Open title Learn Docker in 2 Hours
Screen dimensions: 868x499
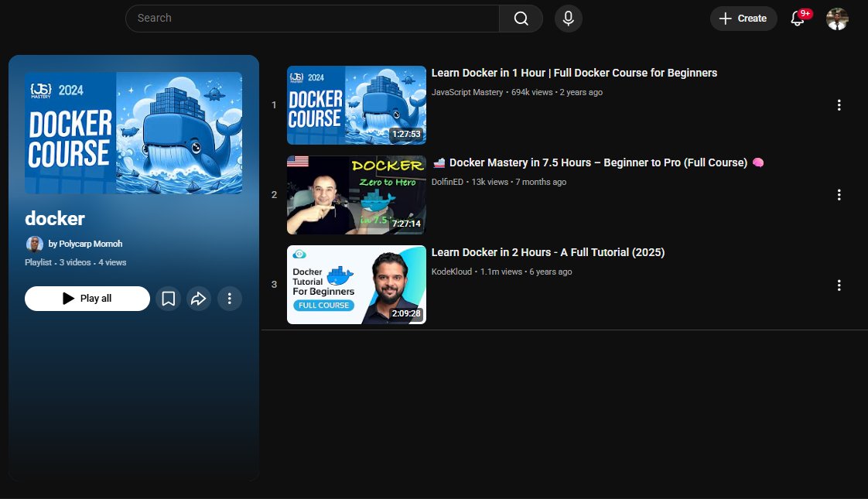pyautogui.click(x=548, y=252)
